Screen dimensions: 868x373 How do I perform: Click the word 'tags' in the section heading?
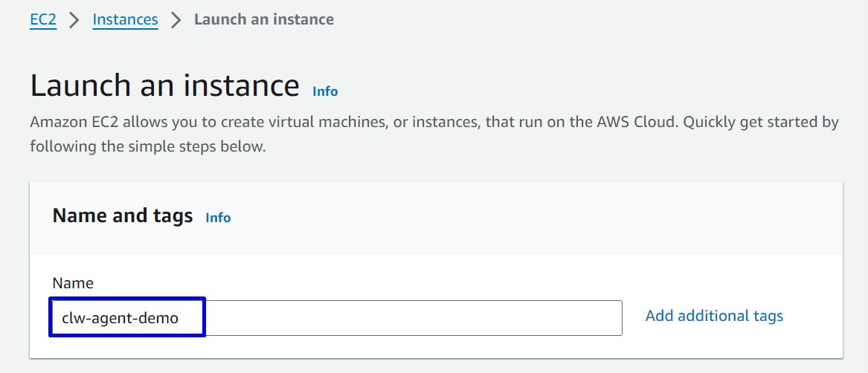[175, 216]
